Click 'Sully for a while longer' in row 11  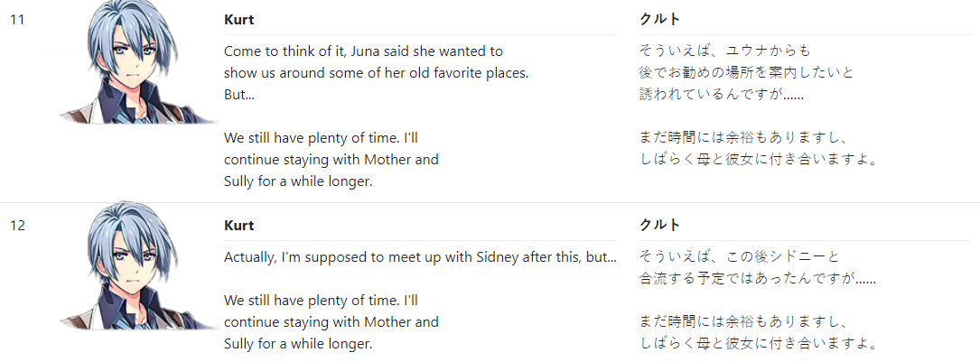[298, 181]
